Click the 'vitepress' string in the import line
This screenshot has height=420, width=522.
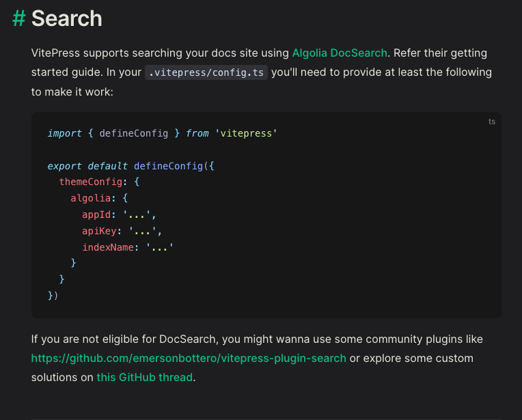(x=246, y=133)
